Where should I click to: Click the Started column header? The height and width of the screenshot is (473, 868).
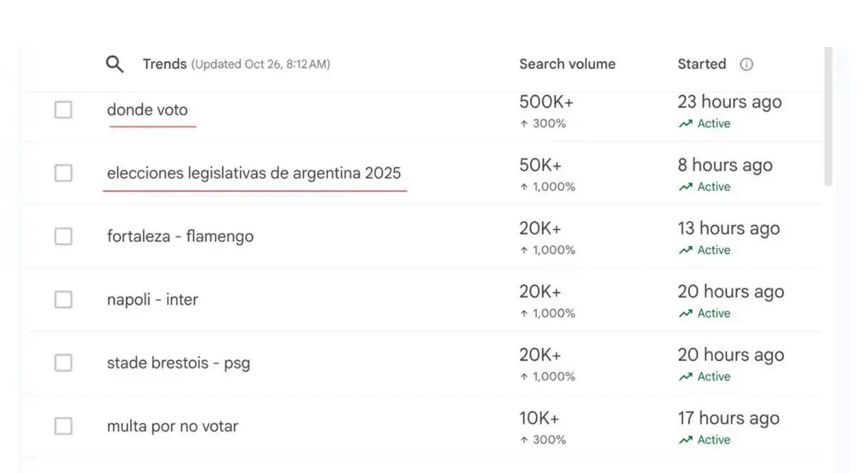[x=702, y=64]
